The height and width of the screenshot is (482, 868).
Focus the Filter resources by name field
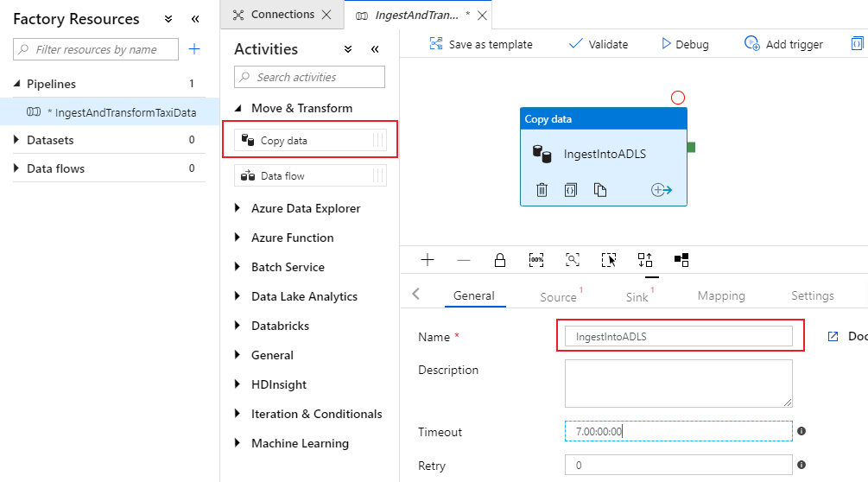[x=96, y=49]
